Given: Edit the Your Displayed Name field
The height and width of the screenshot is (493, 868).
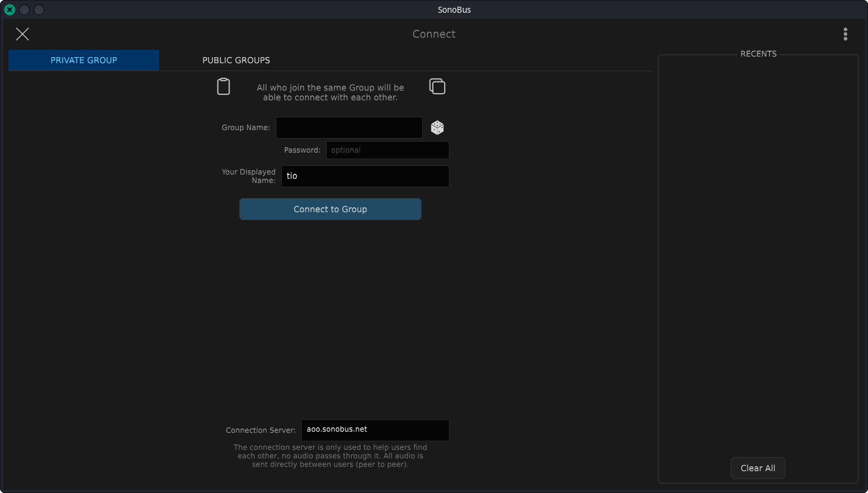Looking at the screenshot, I should point(365,176).
